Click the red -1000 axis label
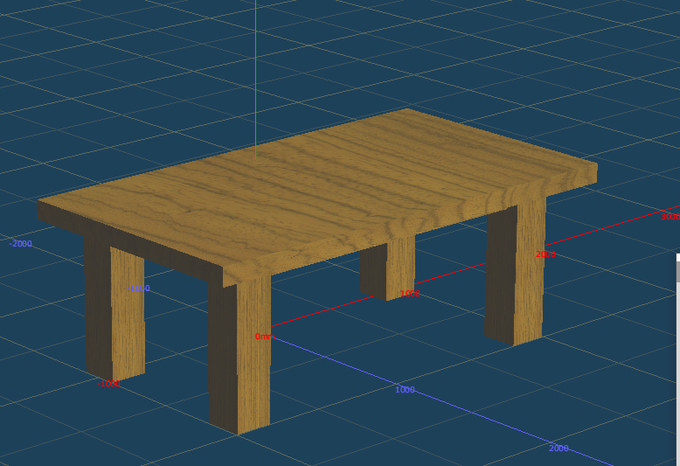680x466 pixels. (x=108, y=384)
